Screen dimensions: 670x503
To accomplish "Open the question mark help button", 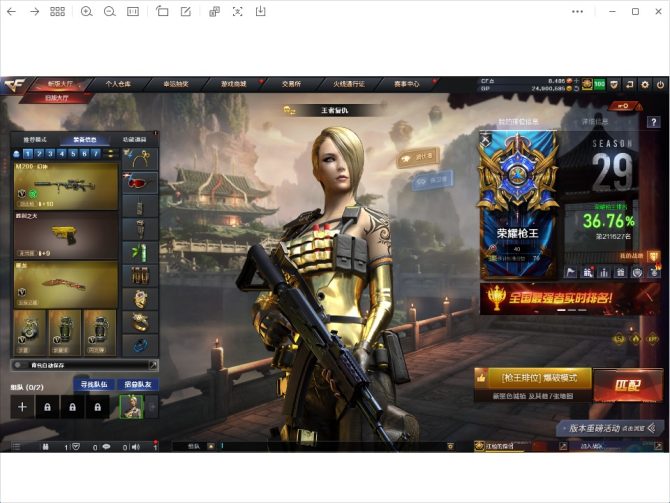I will tap(653, 122).
